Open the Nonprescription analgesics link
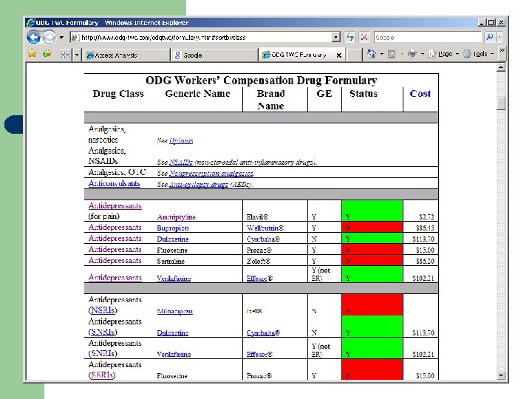 click(211, 174)
